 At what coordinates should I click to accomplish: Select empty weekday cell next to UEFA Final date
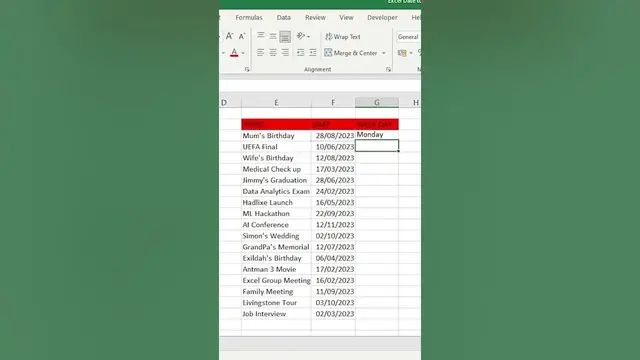377,146
